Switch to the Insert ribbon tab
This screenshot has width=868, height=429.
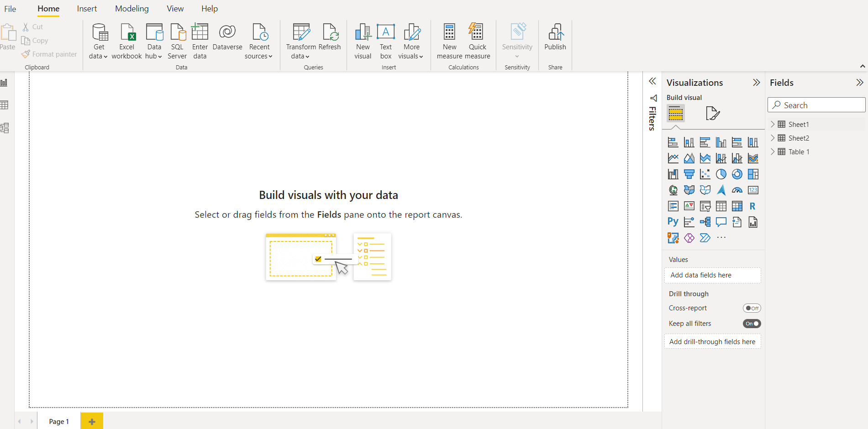(x=87, y=9)
